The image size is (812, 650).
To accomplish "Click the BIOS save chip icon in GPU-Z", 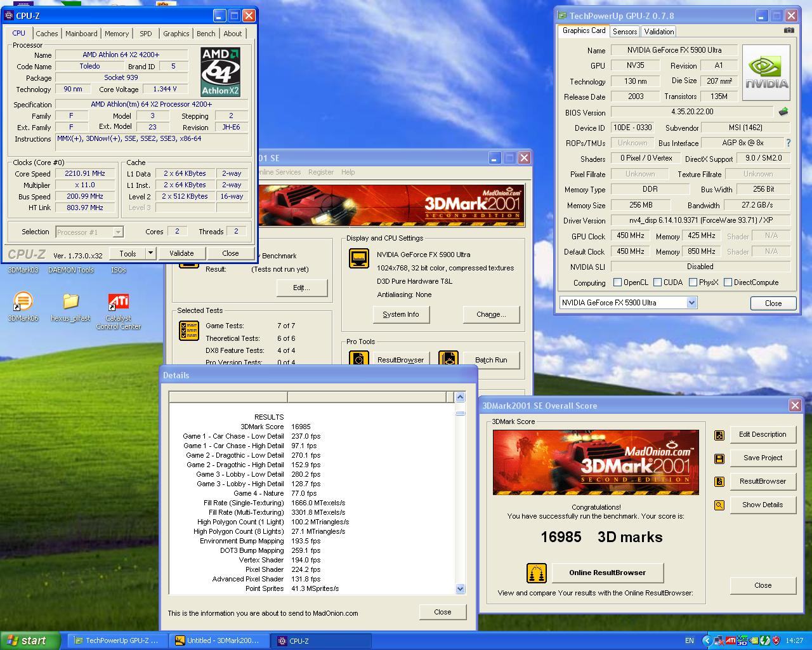I will click(x=783, y=112).
